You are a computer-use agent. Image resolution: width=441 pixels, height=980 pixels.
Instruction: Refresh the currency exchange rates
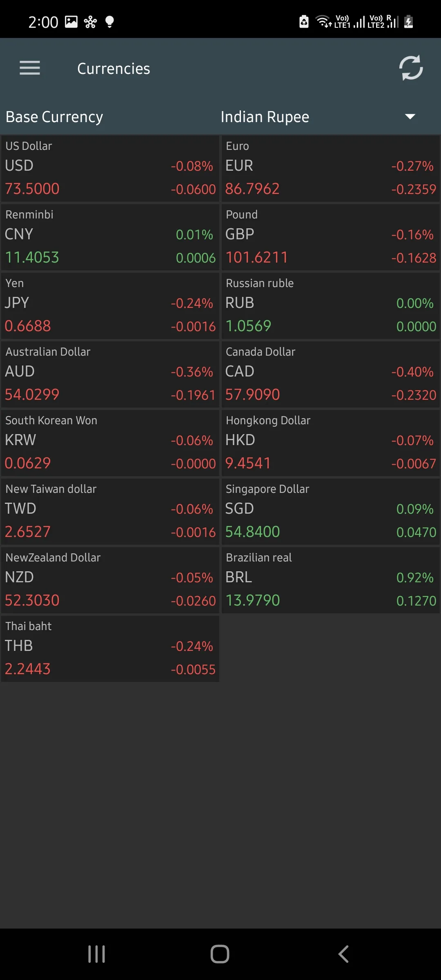click(x=411, y=68)
